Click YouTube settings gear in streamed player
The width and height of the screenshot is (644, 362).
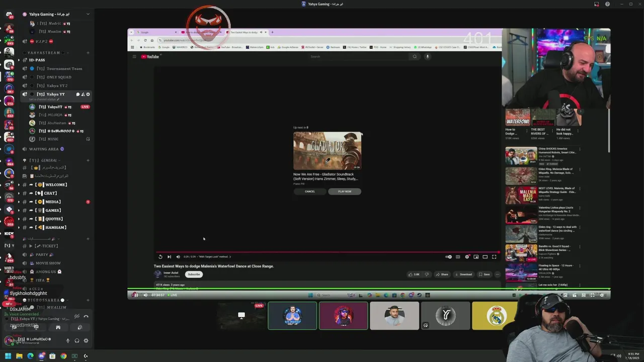pos(467,257)
